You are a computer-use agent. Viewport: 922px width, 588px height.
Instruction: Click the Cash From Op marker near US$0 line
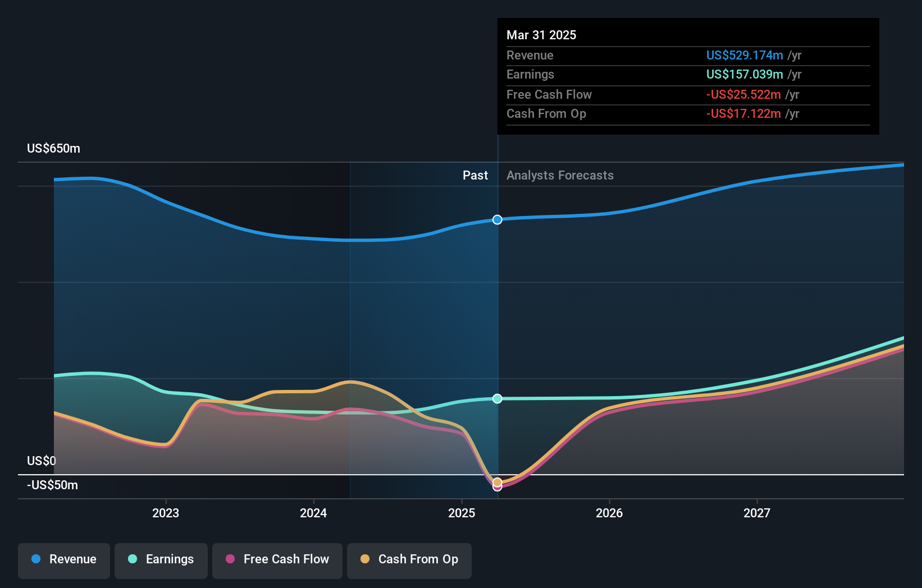pyautogui.click(x=497, y=481)
